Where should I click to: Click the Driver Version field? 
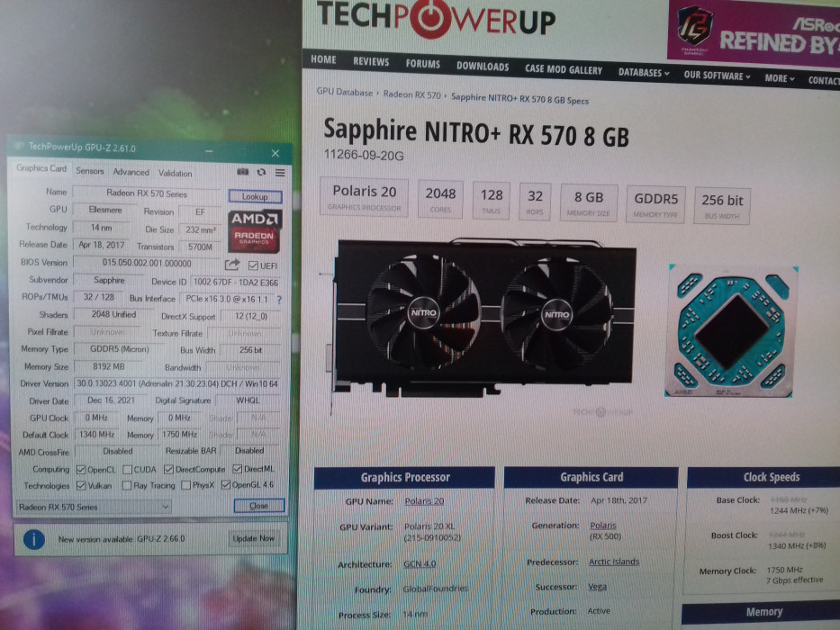click(177, 383)
